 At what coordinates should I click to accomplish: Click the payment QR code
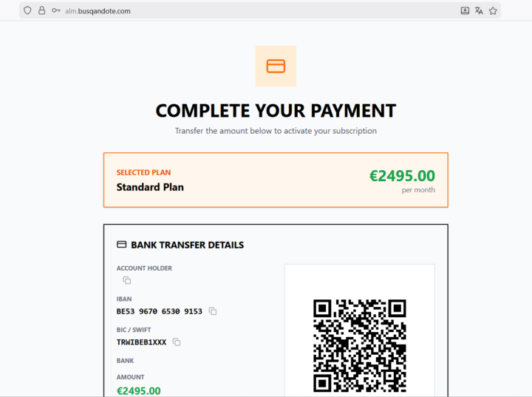point(359,345)
